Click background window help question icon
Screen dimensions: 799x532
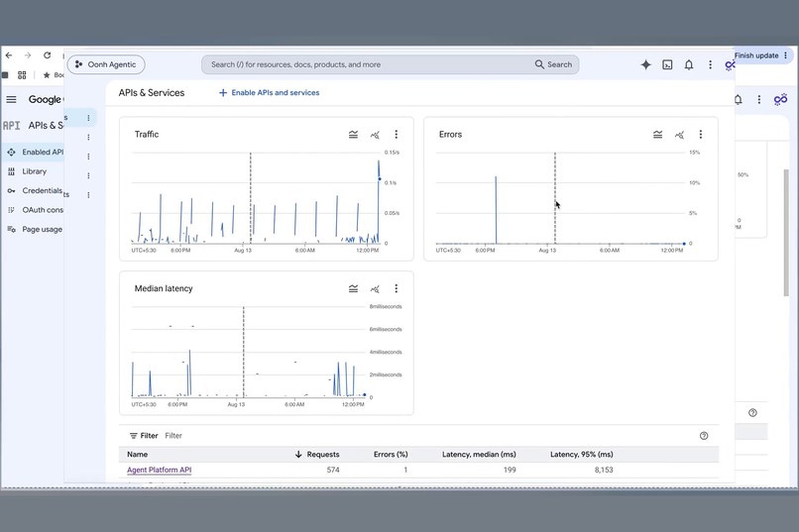[752, 413]
